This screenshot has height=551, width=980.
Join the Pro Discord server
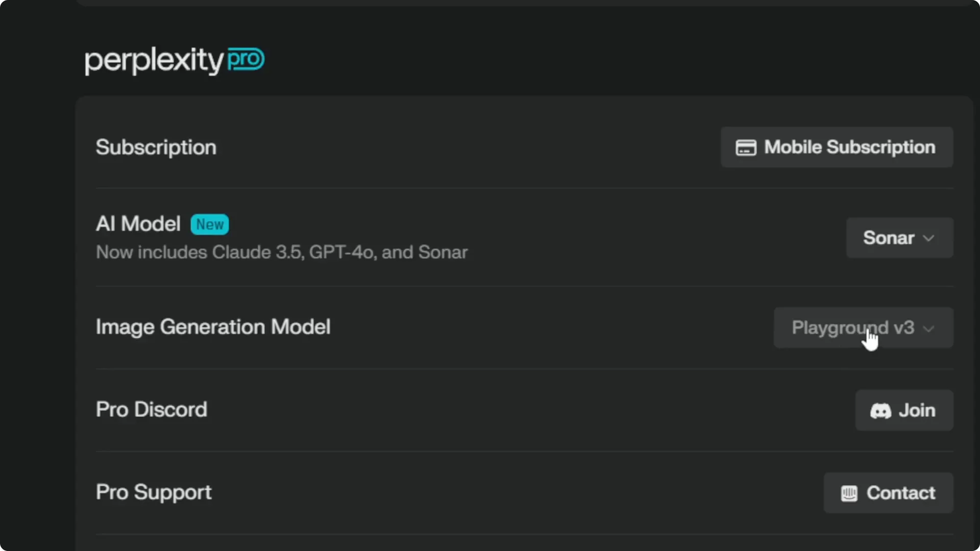coord(903,410)
